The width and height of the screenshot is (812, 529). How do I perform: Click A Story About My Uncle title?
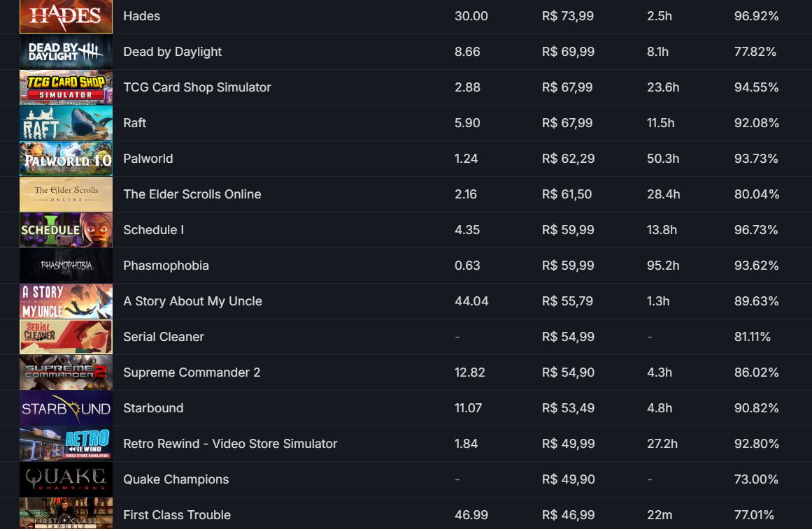click(x=192, y=301)
